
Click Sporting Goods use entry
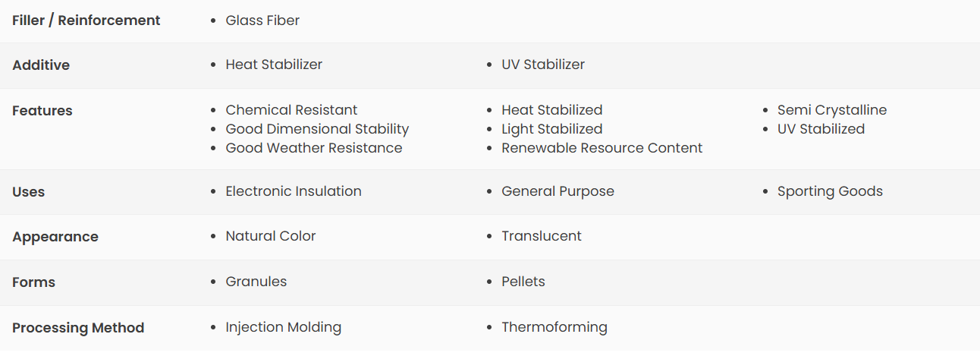pos(830,191)
